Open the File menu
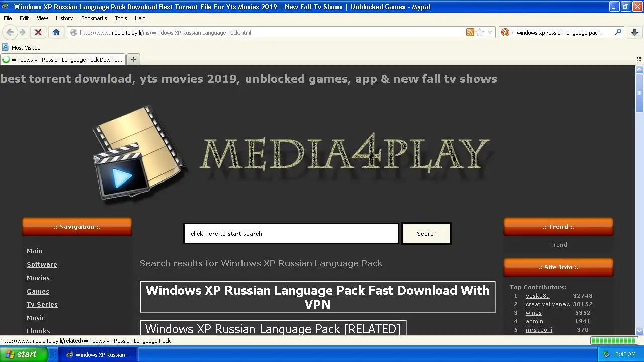644x362 pixels. pyautogui.click(x=8, y=18)
